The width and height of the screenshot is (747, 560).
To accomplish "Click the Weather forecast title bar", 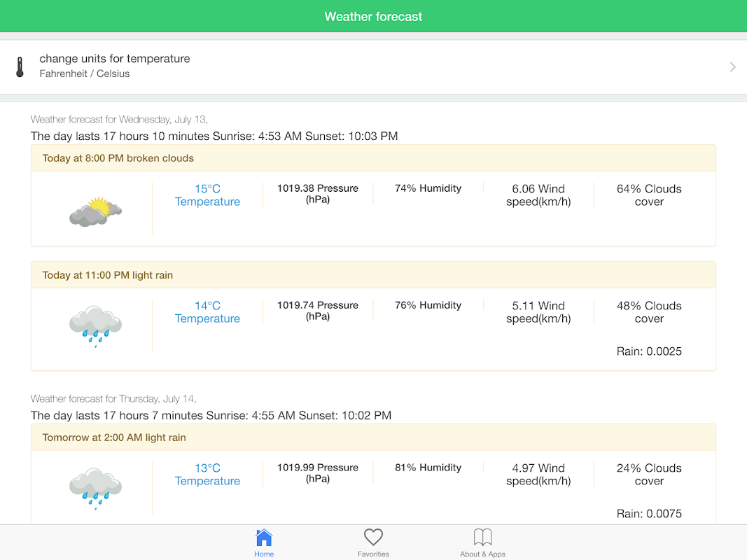I will click(x=373, y=17).
